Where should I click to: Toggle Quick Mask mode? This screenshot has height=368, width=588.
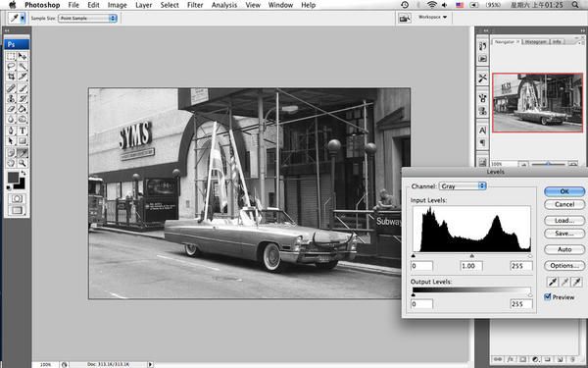click(x=17, y=199)
